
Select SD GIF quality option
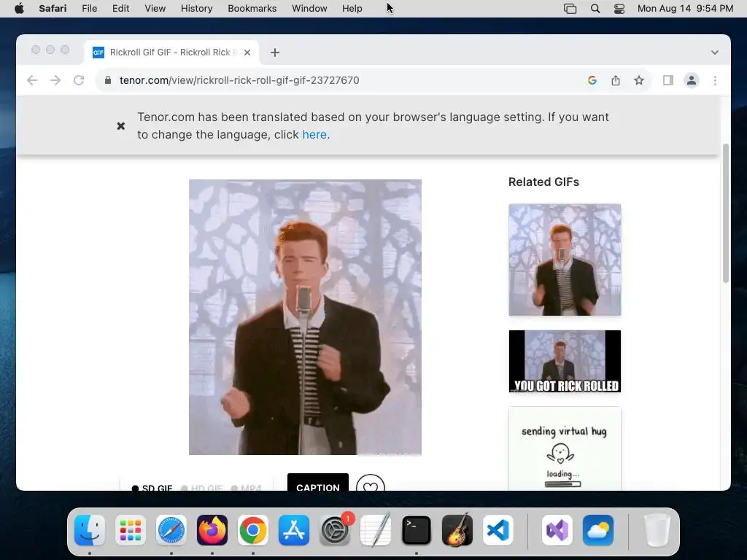coord(152,488)
